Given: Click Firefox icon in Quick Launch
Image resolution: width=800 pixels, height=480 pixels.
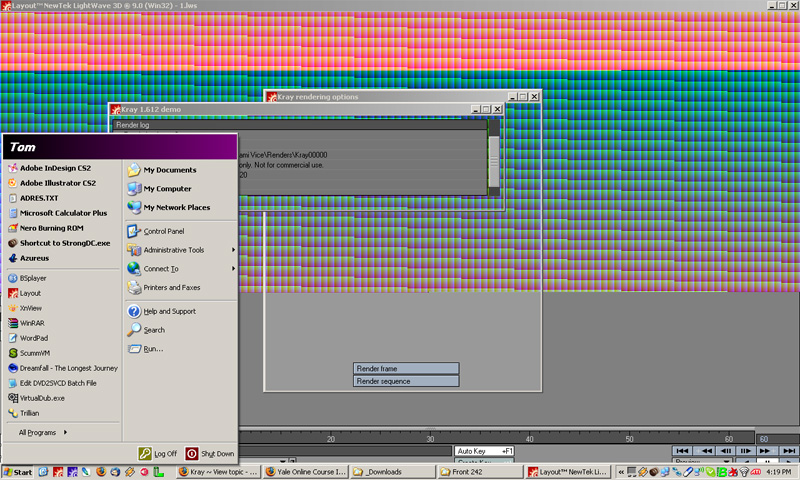Looking at the screenshot, I should tap(101, 472).
